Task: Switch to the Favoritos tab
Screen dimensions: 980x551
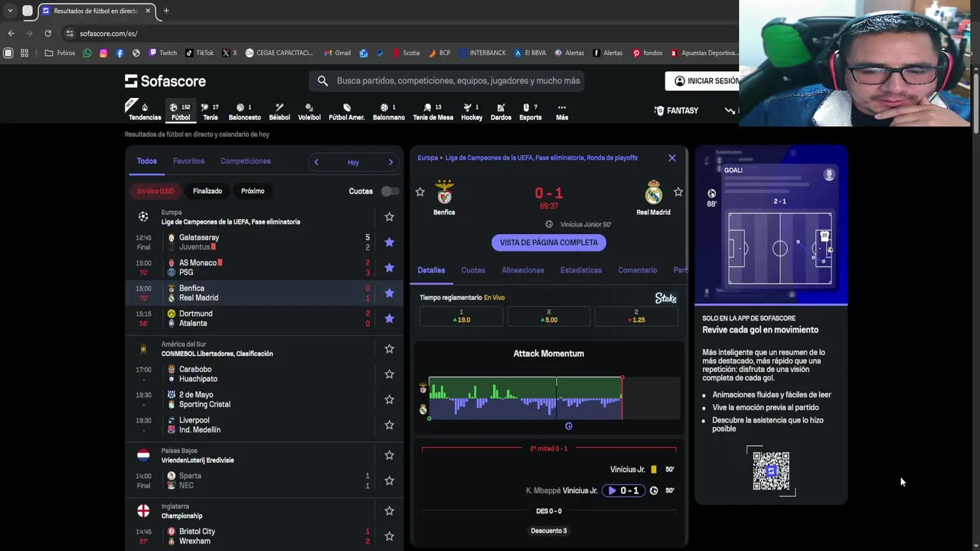Action: coord(188,161)
